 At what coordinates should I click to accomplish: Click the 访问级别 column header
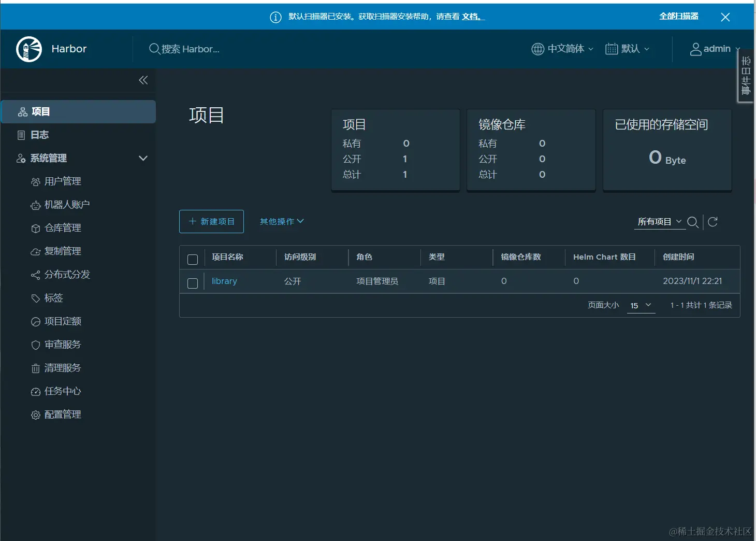(300, 257)
